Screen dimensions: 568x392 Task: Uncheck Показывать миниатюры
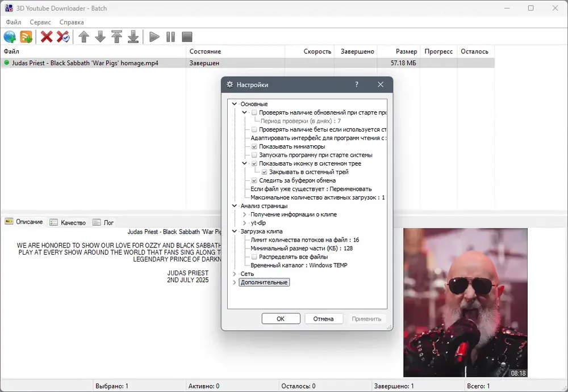[254, 146]
